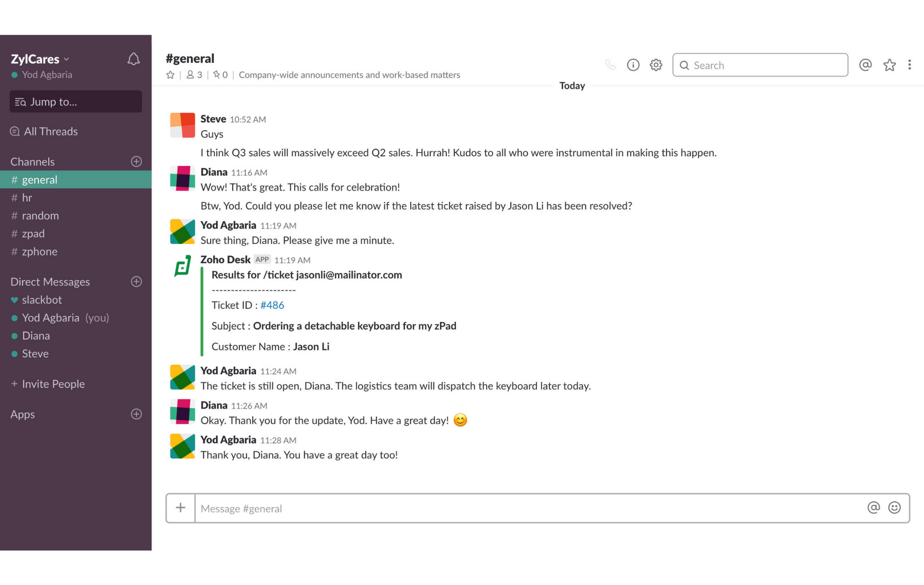The height and width of the screenshot is (585, 924).
Task: Open notification preferences via the bell icon
Action: click(133, 58)
